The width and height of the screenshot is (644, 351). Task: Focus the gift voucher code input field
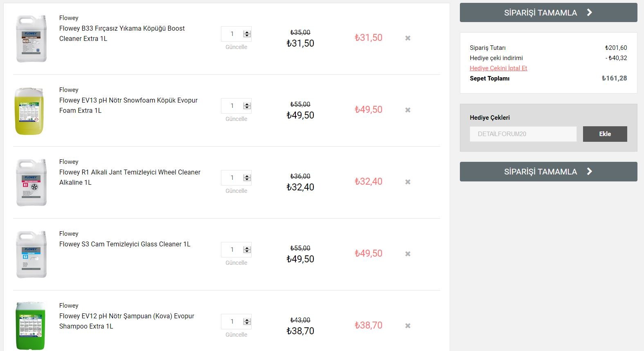point(523,134)
